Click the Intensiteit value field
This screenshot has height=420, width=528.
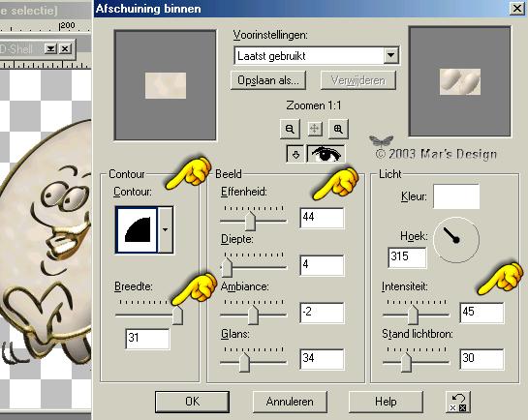pyautogui.click(x=481, y=313)
